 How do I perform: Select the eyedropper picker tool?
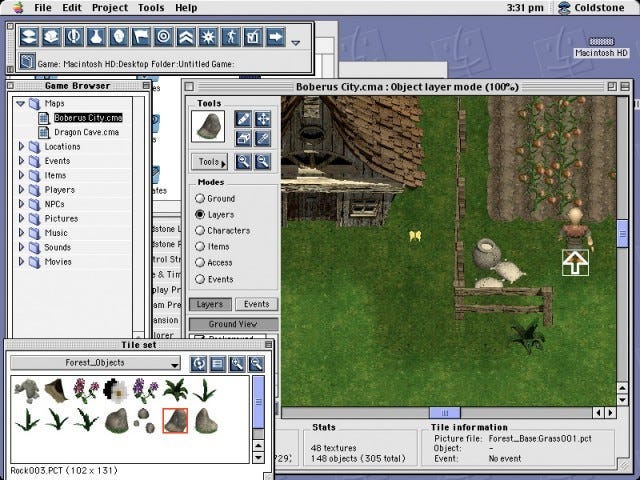click(x=262, y=139)
